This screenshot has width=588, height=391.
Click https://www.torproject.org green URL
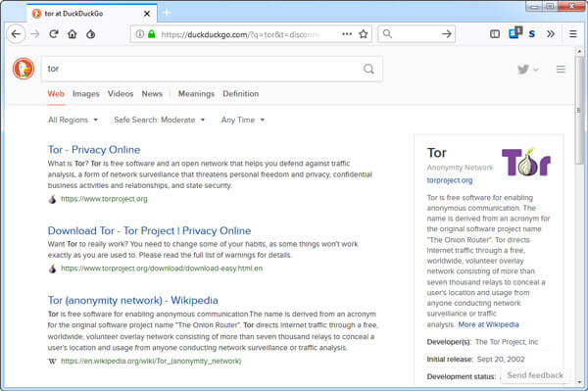(104, 199)
